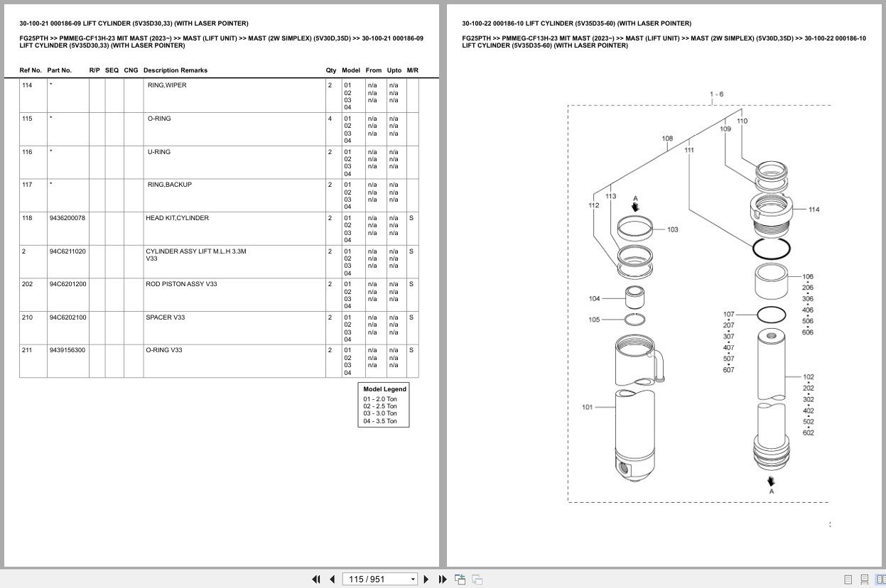886x588 pixels.
Task: Go to the first page
Action: tap(316, 579)
